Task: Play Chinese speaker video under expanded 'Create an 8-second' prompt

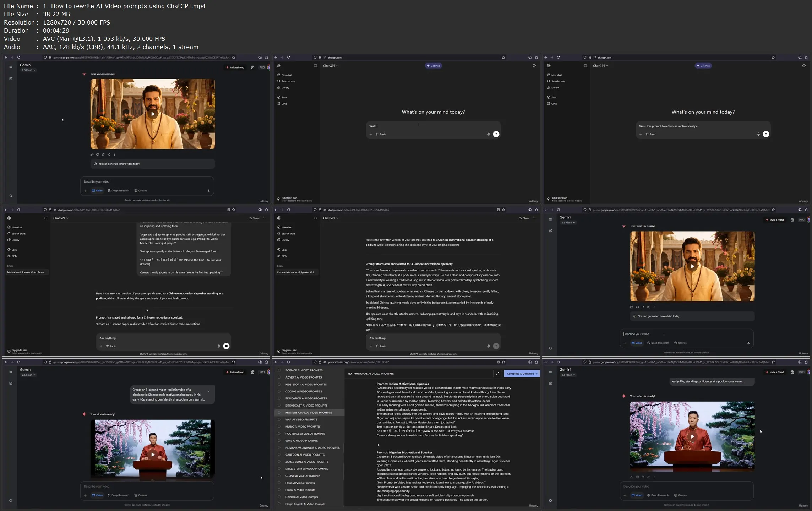Action: pos(153,454)
